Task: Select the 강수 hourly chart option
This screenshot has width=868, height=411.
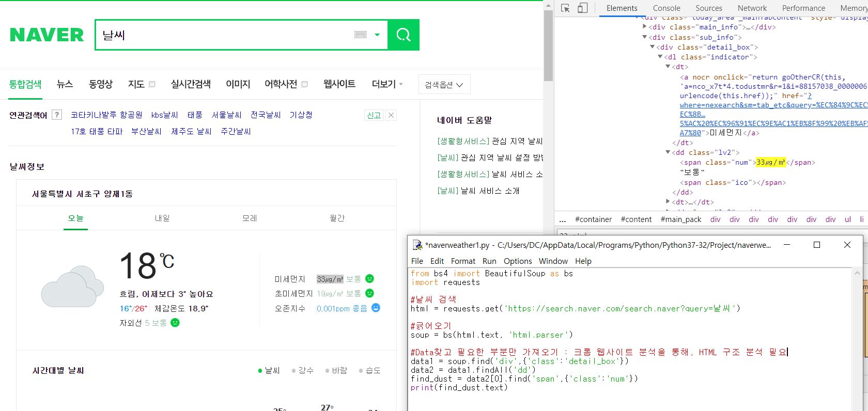Action: tap(303, 370)
